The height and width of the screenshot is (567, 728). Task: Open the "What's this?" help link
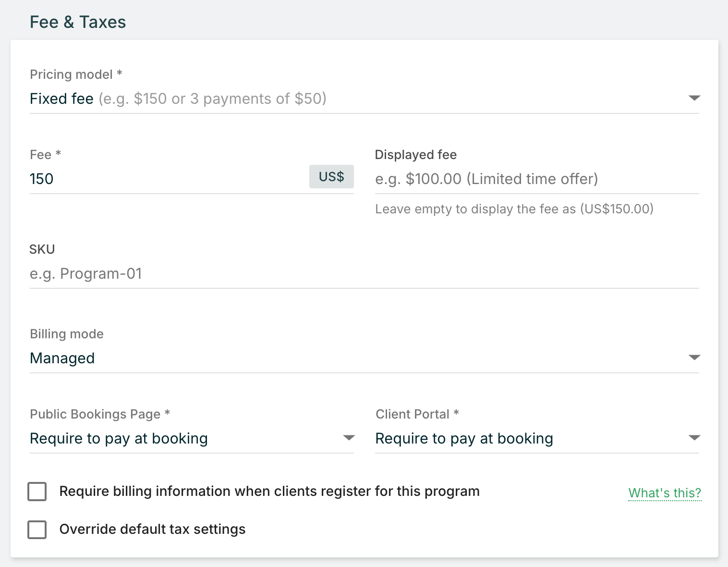[x=665, y=493]
